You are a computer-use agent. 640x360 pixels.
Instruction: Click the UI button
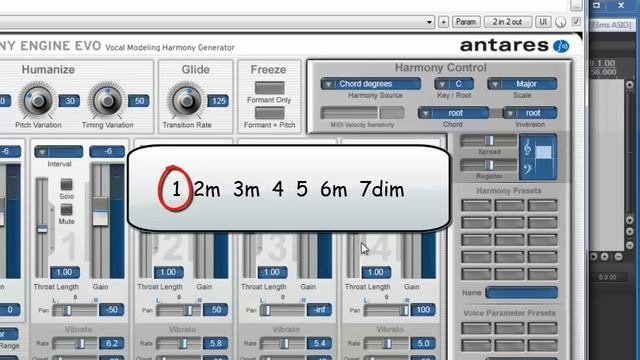(543, 22)
